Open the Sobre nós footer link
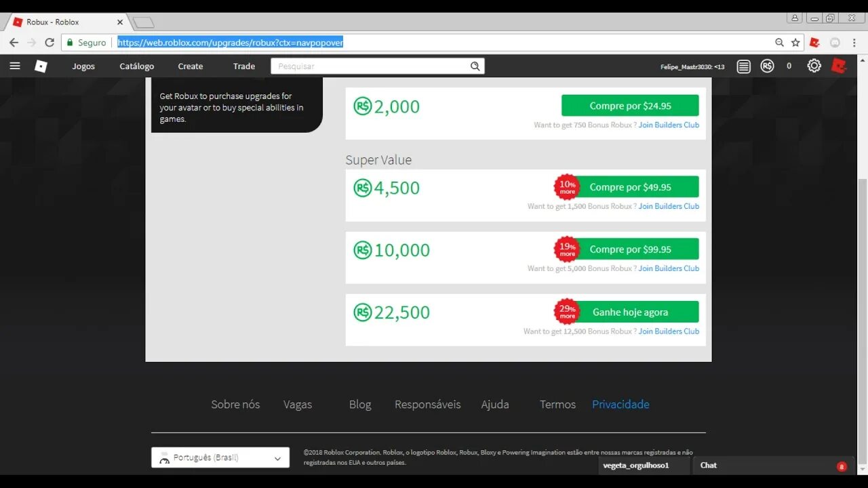Image resolution: width=868 pixels, height=488 pixels. click(x=235, y=405)
